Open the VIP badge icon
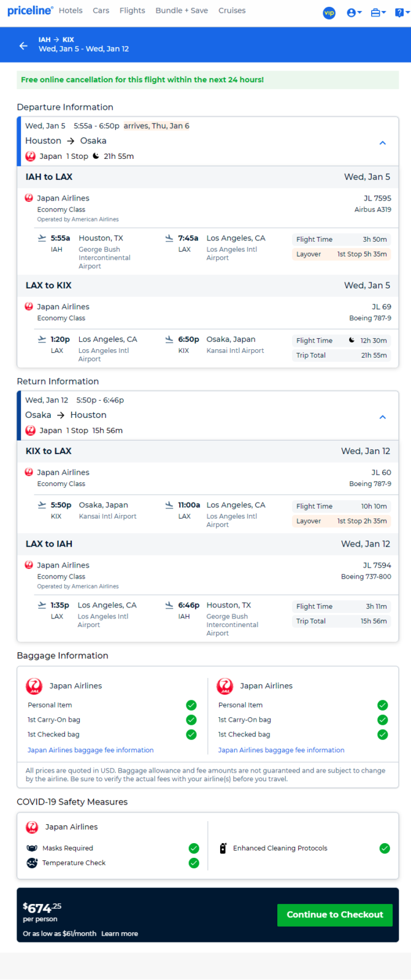411x980 pixels. pyautogui.click(x=329, y=12)
